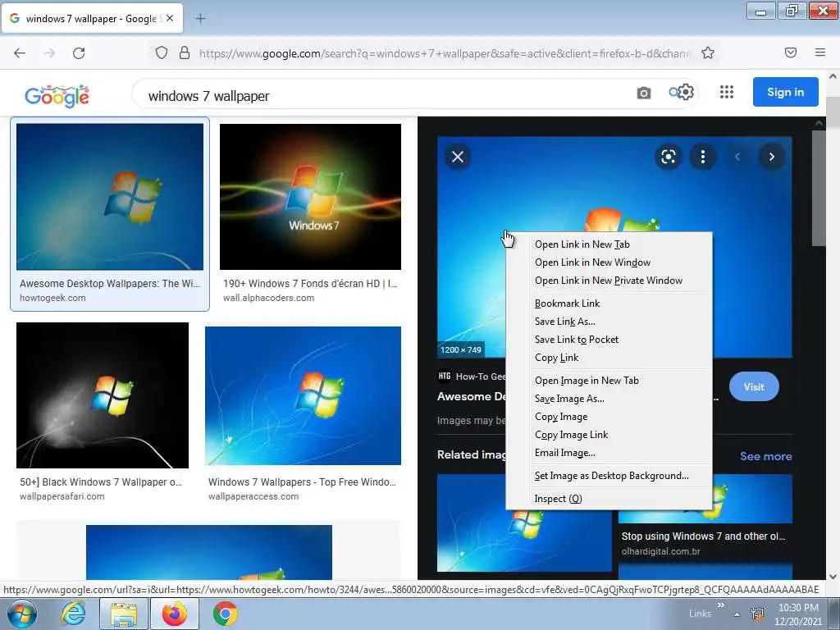The width and height of the screenshot is (840, 630).
Task: Click the Google logo
Action: coord(57,95)
